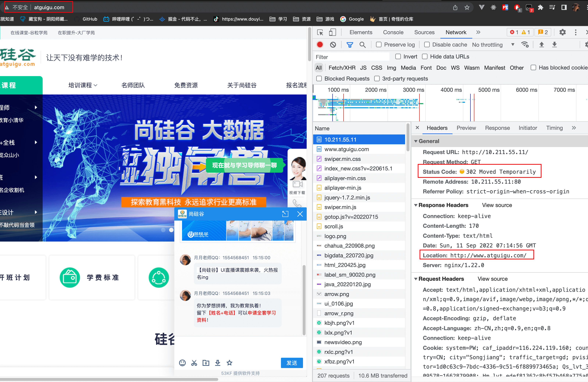The image size is (588, 382).
Task: Click the web page vertical scrollbar
Action: coord(309,44)
